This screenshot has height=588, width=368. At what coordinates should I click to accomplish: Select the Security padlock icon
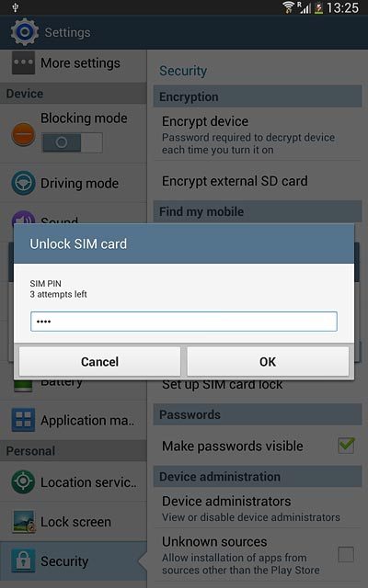coord(23,561)
